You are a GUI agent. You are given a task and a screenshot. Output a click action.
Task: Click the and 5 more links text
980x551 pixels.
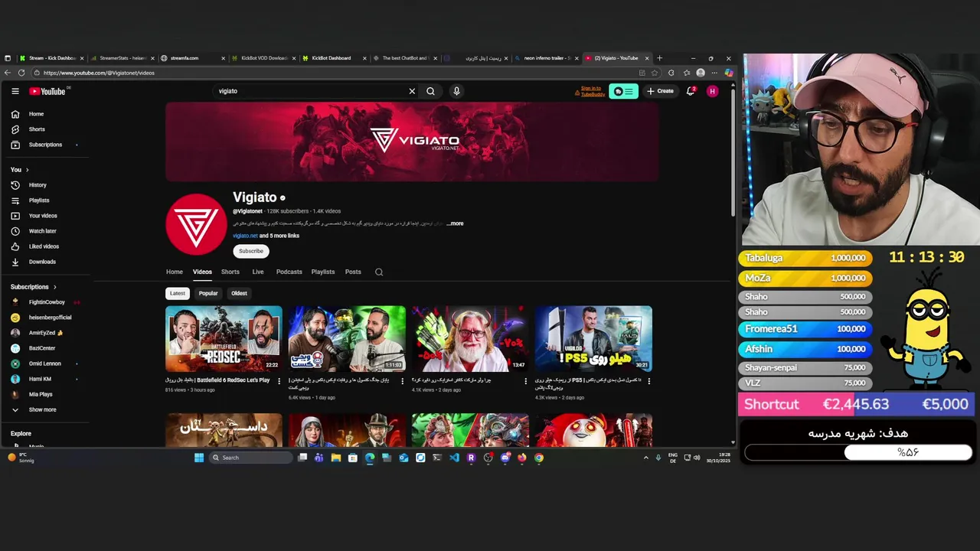click(279, 236)
